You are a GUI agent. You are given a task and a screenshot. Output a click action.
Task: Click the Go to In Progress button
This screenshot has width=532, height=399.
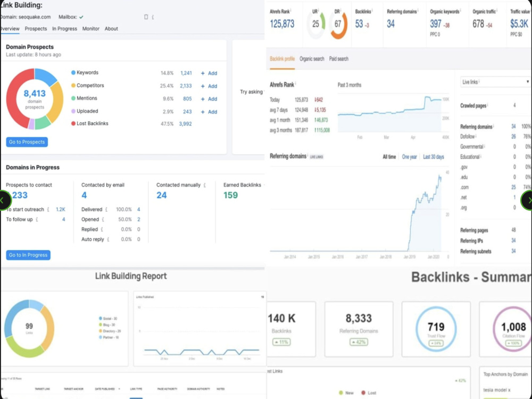[28, 255]
